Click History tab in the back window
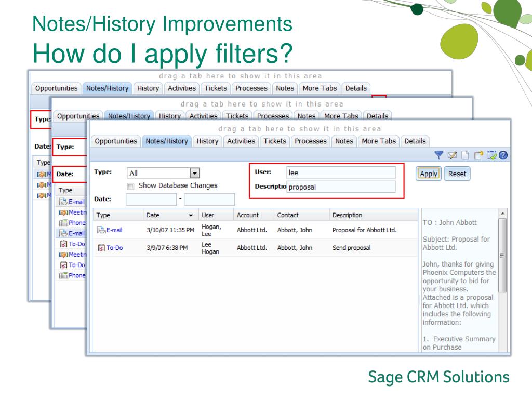The width and height of the screenshot is (532, 399). [148, 88]
